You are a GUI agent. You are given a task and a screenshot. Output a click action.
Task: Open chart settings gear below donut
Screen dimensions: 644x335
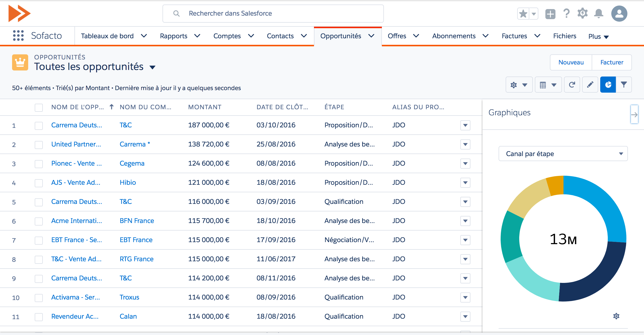click(616, 316)
